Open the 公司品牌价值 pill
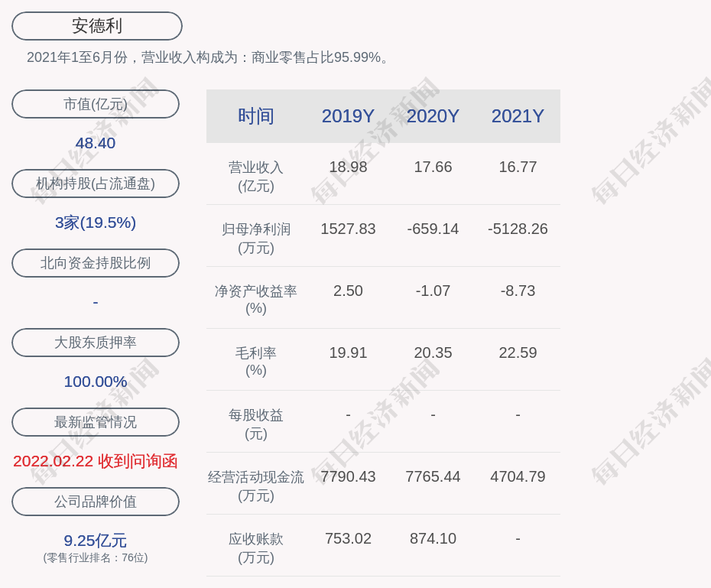 pos(96,502)
